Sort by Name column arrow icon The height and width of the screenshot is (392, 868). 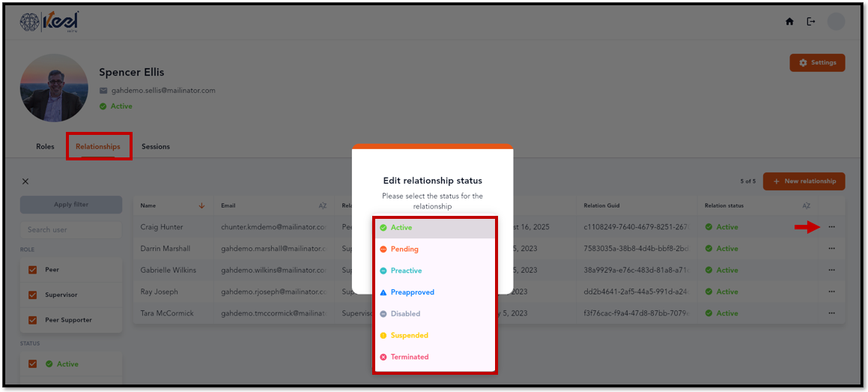[201, 205]
